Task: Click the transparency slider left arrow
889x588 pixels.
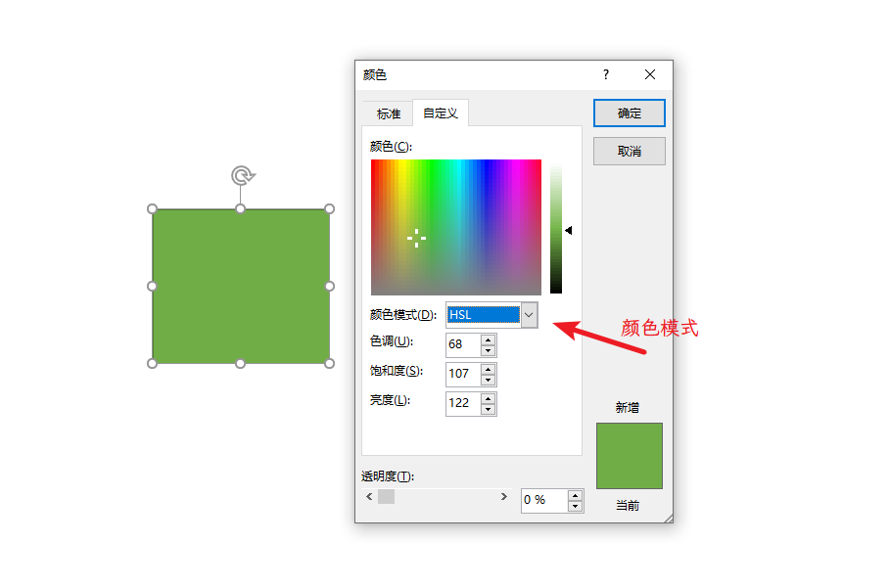Action: click(370, 496)
